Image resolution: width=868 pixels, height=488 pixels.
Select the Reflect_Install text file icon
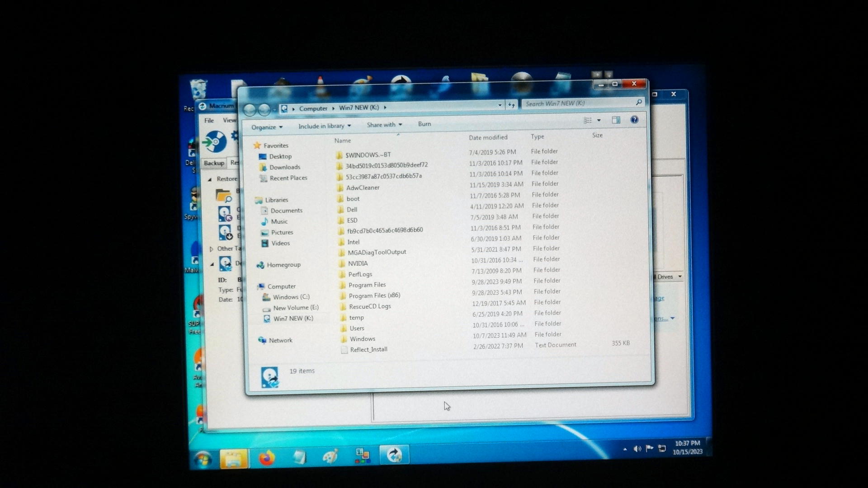point(344,350)
